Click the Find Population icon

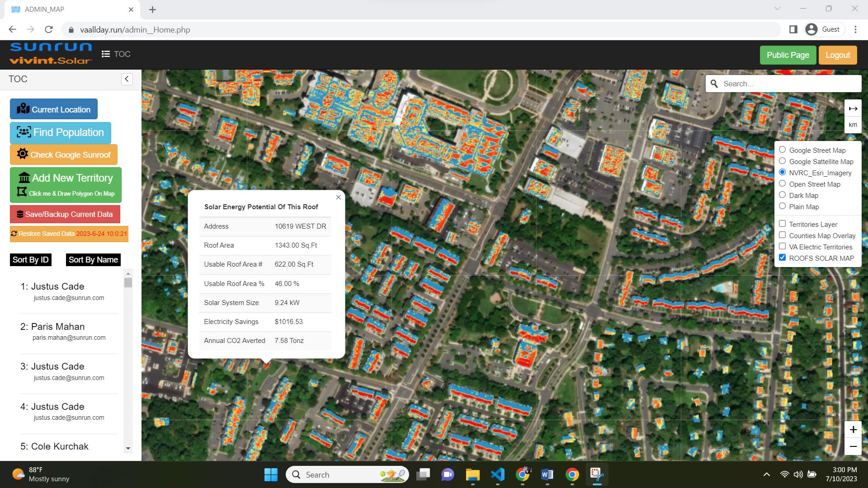23,131
